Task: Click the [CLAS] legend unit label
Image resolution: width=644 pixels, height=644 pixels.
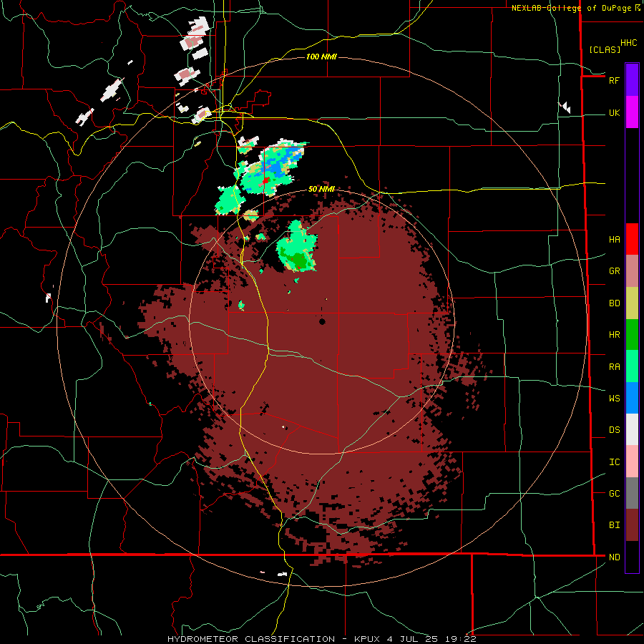Action: 605,49
